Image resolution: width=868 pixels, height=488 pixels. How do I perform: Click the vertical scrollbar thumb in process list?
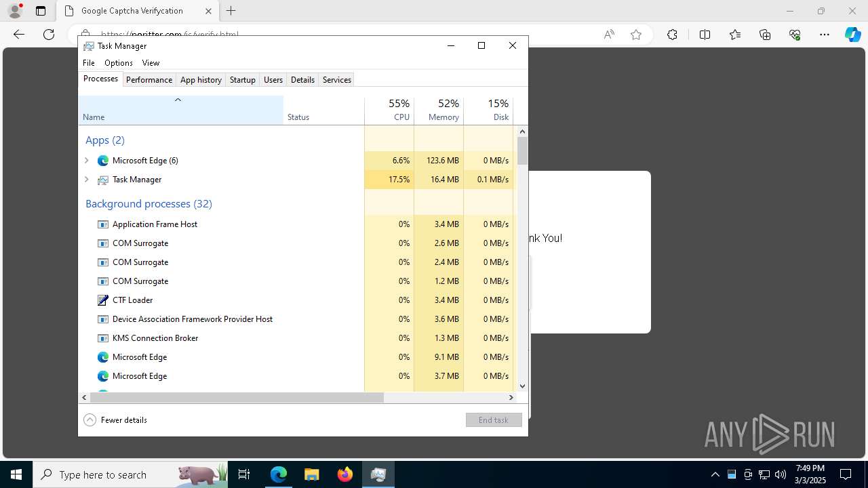pos(522,151)
